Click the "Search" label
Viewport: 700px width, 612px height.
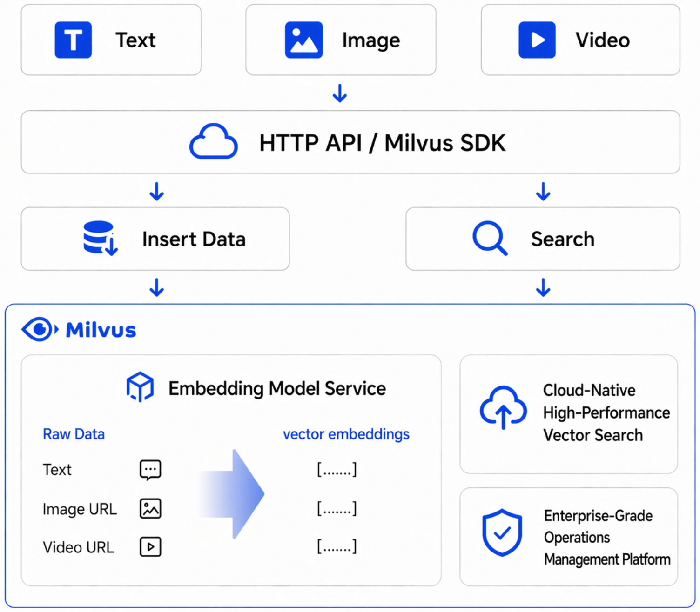tap(563, 239)
